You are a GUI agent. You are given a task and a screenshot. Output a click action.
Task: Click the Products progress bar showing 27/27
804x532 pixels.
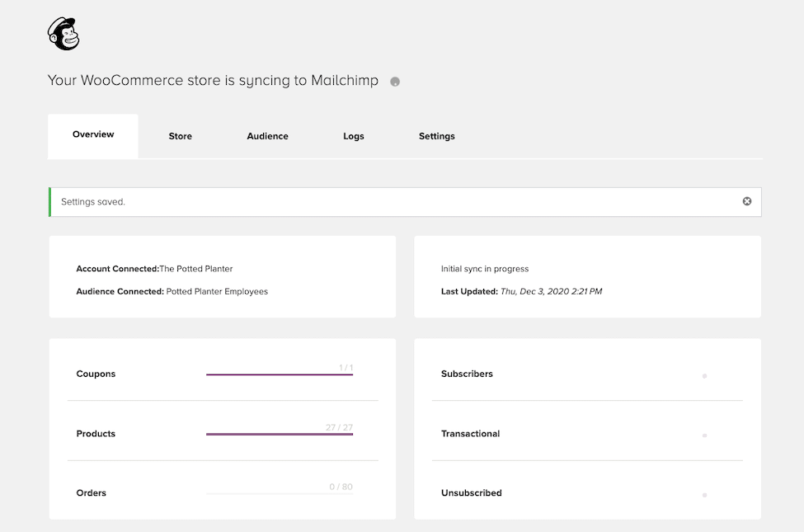280,435
